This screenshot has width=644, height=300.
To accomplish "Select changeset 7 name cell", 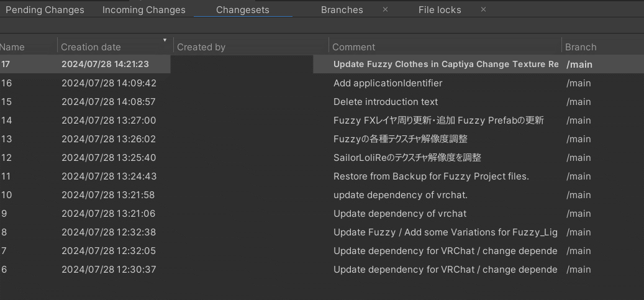I will tap(4, 251).
